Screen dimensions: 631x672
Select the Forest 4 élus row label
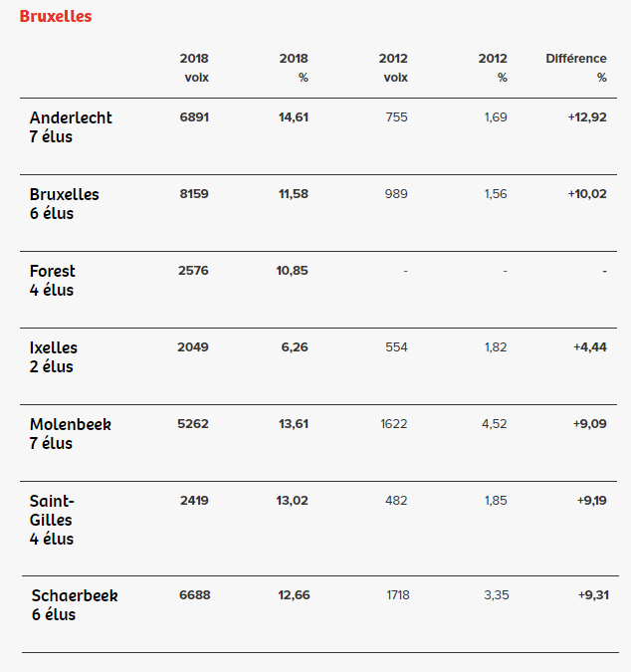coord(53,281)
